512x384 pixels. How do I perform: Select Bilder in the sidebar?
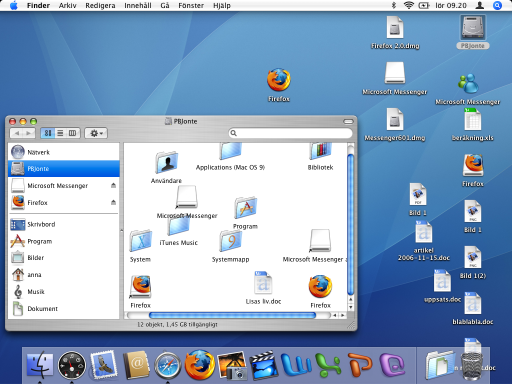(x=63, y=258)
